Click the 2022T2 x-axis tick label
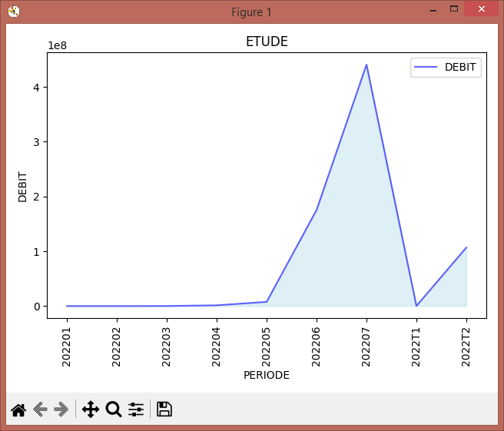Viewport: 504px width, 431px height. 466,347
